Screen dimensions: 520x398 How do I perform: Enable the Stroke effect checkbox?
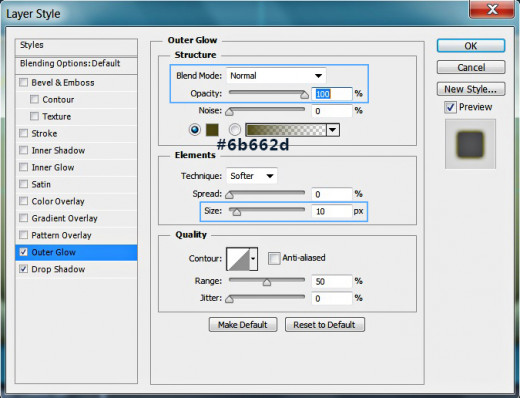23,133
